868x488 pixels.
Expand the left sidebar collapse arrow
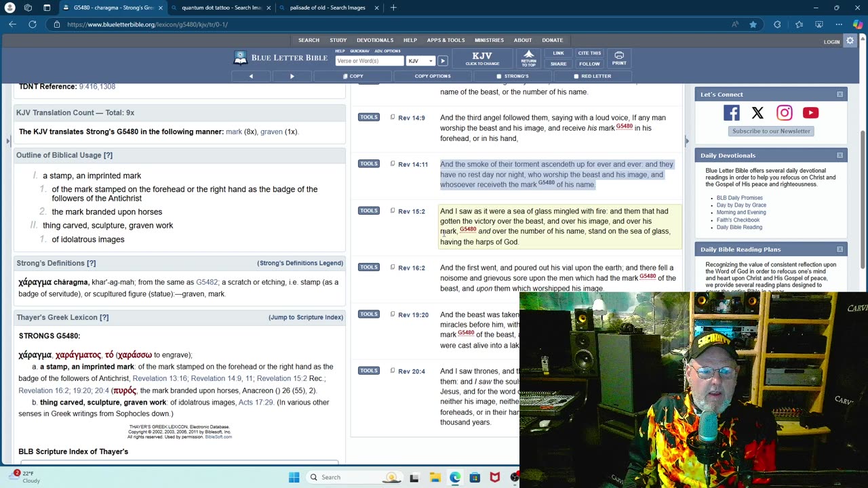click(x=7, y=141)
